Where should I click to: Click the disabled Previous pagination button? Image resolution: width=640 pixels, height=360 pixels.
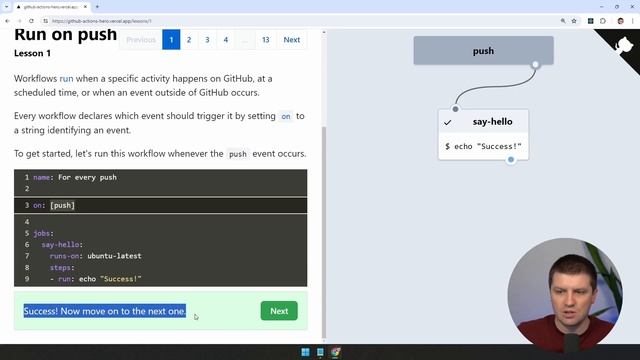141,40
